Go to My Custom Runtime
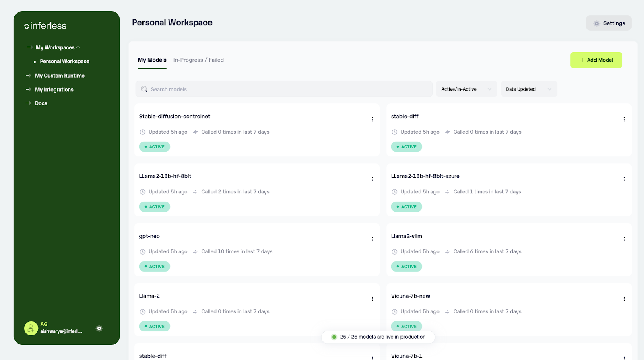 pyautogui.click(x=60, y=76)
